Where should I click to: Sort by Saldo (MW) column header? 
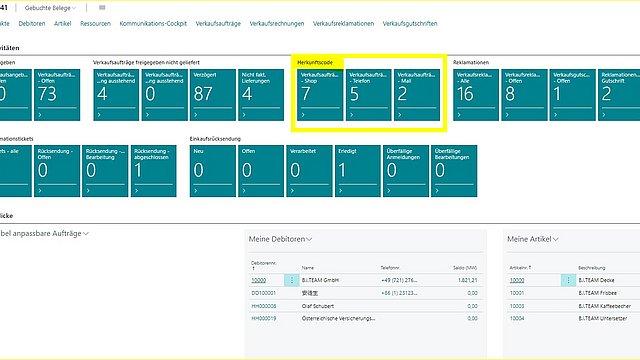click(x=464, y=268)
